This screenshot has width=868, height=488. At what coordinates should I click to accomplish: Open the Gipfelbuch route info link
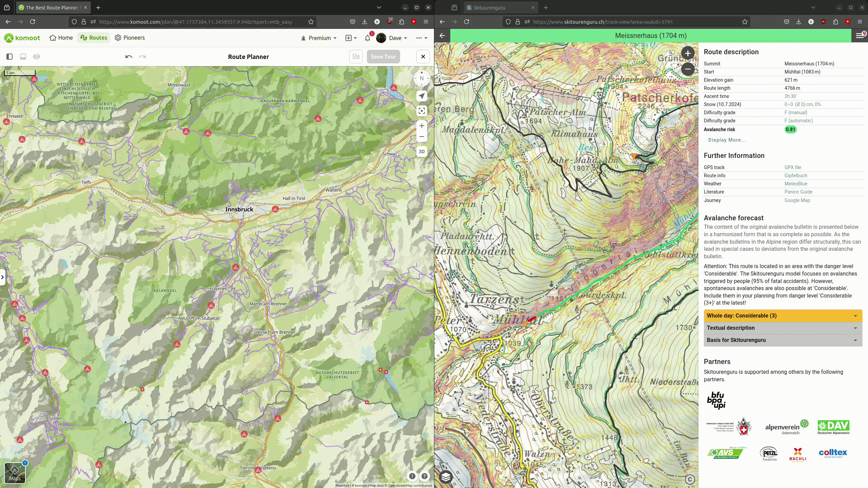coord(795,176)
